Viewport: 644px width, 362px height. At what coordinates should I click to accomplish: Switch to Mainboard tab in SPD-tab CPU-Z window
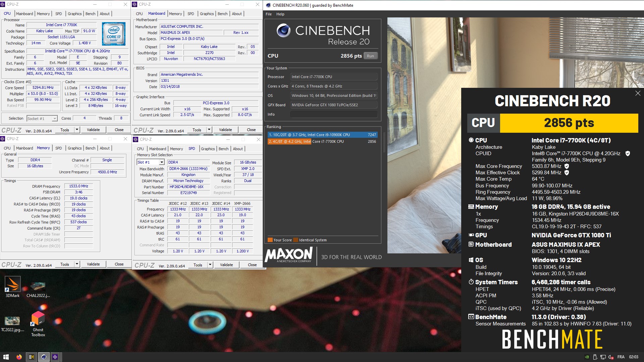click(158, 149)
